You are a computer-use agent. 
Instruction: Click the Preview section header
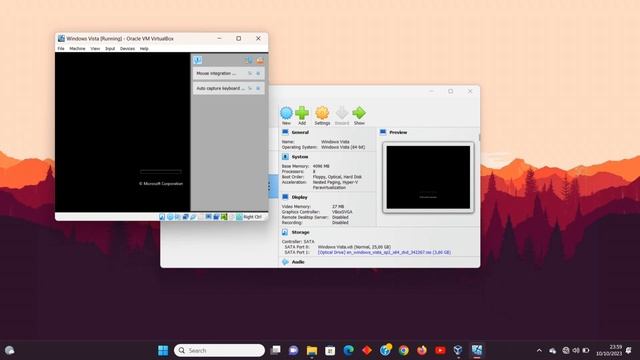pyautogui.click(x=398, y=132)
